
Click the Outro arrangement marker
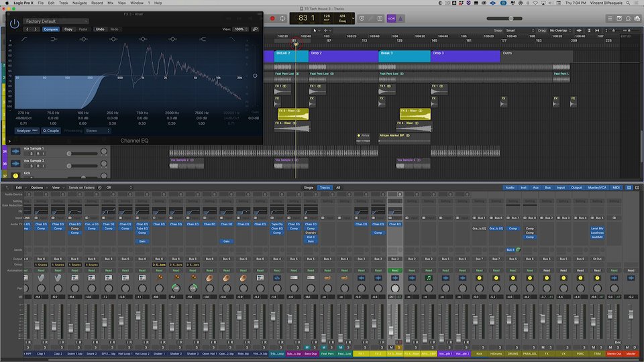coord(536,56)
